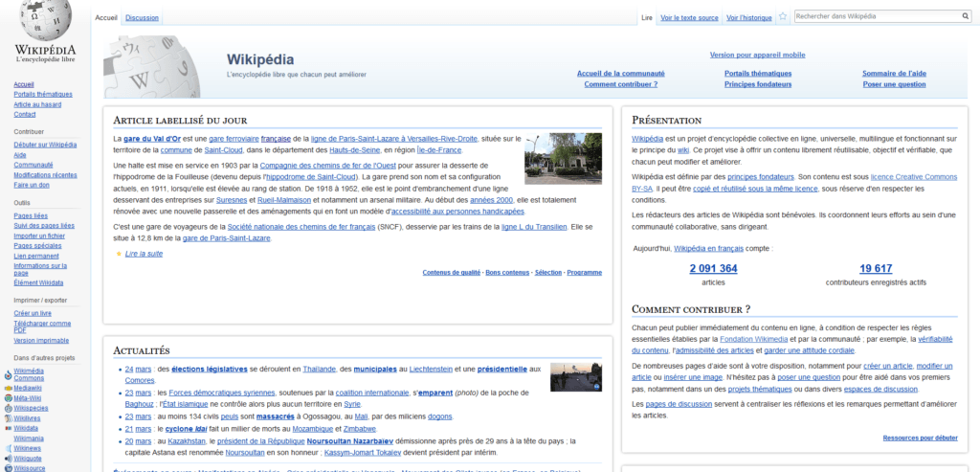
Task: Open the Actualités news photo thumbnail
Action: 575,377
